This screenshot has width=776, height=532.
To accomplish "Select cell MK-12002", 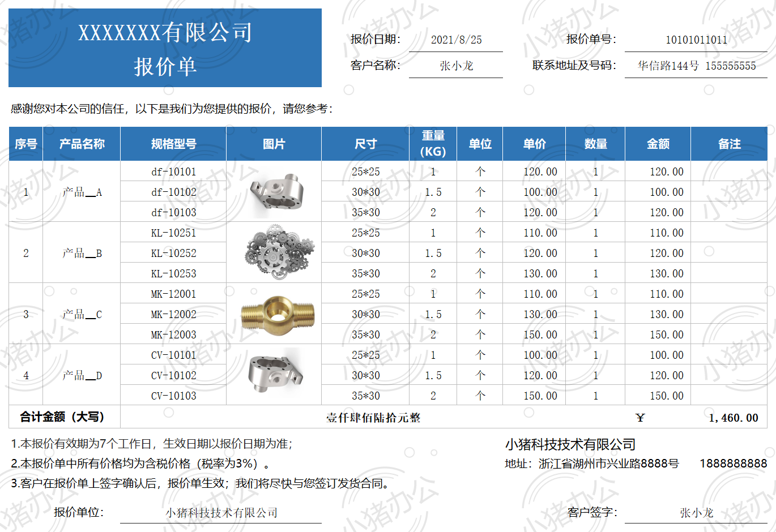I will coord(174,314).
